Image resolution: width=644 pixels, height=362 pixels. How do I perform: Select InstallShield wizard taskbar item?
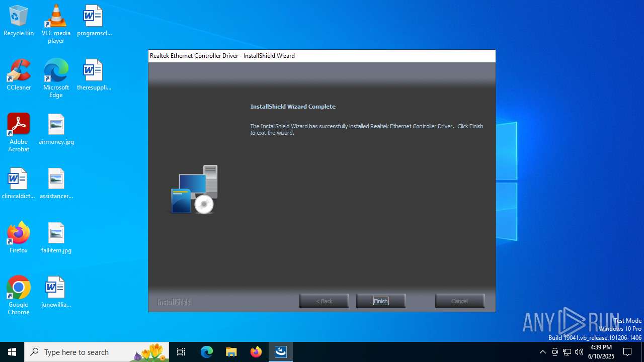point(281,352)
